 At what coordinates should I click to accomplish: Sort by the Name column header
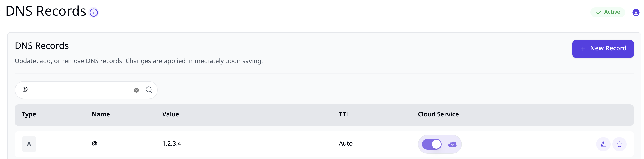coord(101,114)
